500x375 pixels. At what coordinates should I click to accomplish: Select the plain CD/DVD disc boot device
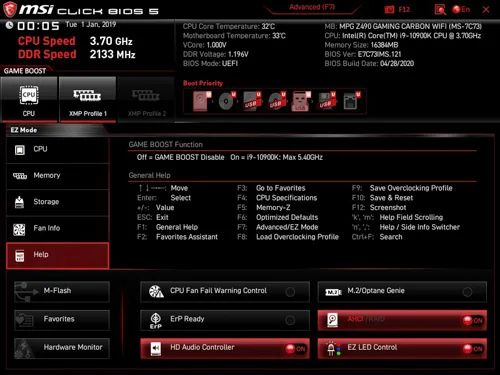[227, 101]
